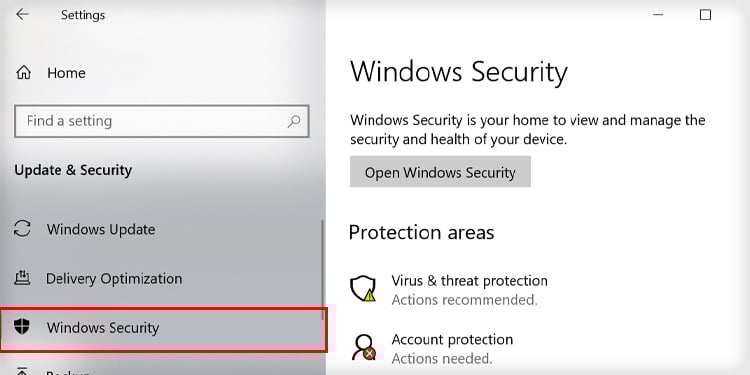Focus the Find a setting box
The width and height of the screenshot is (750, 375).
coord(162,121)
